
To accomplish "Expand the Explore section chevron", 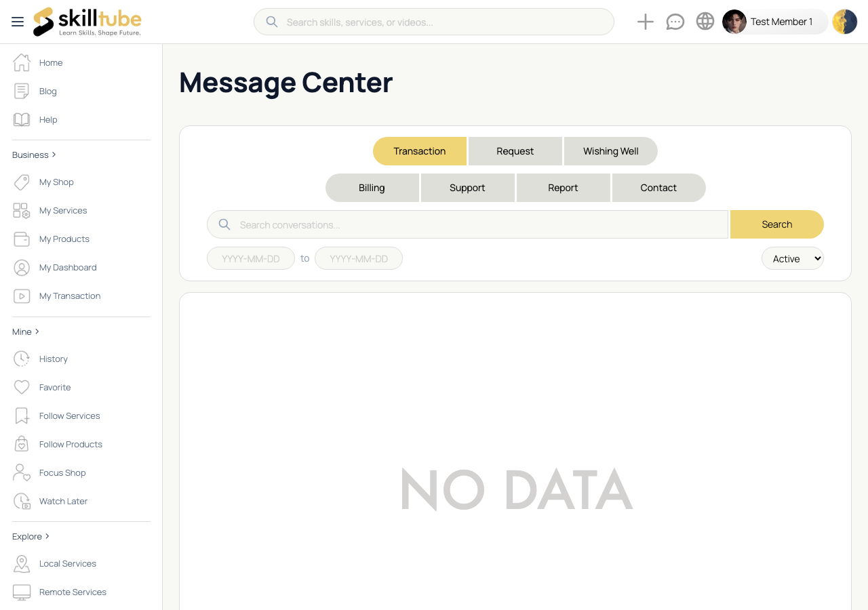I will 47,536.
